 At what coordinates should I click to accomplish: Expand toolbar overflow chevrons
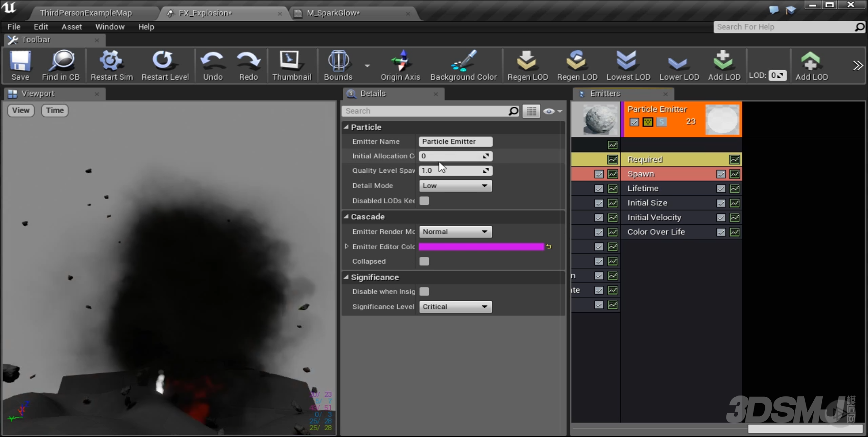pyautogui.click(x=858, y=66)
